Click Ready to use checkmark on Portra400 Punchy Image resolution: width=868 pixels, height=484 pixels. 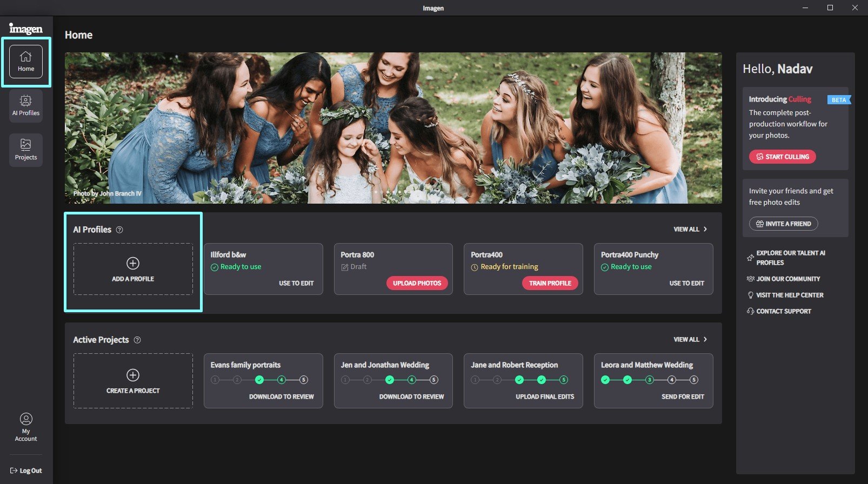coord(605,267)
